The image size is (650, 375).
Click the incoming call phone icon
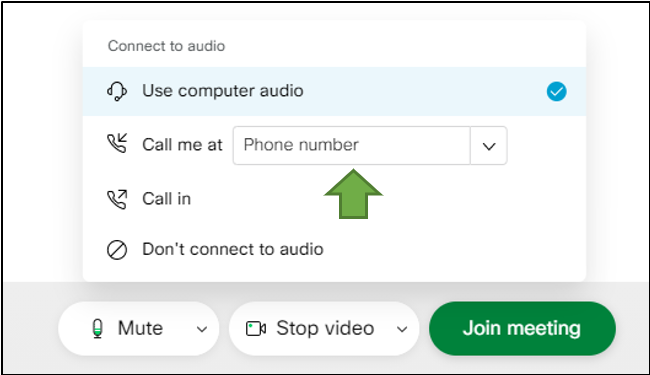click(117, 143)
